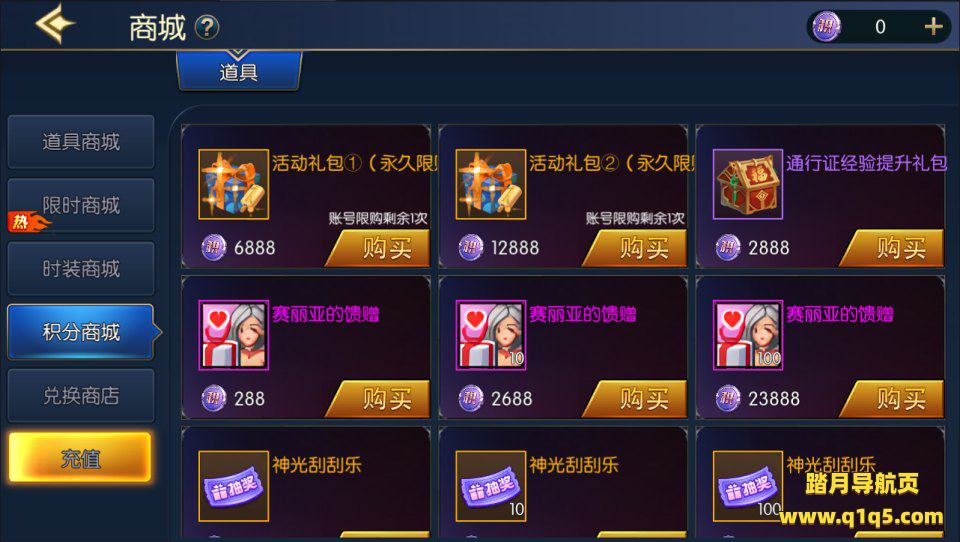Open the 道具商城 sidebar tab

pyautogui.click(x=81, y=141)
